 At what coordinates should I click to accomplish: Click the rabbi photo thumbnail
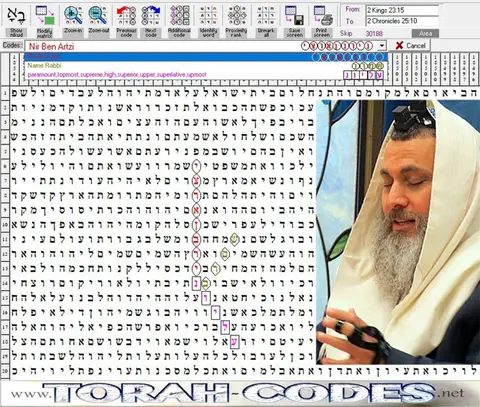[398, 232]
